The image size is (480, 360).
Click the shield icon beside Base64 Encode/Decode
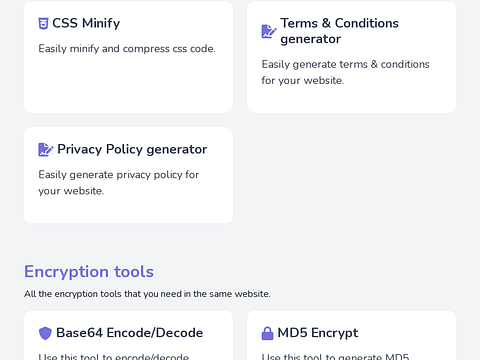click(x=45, y=333)
